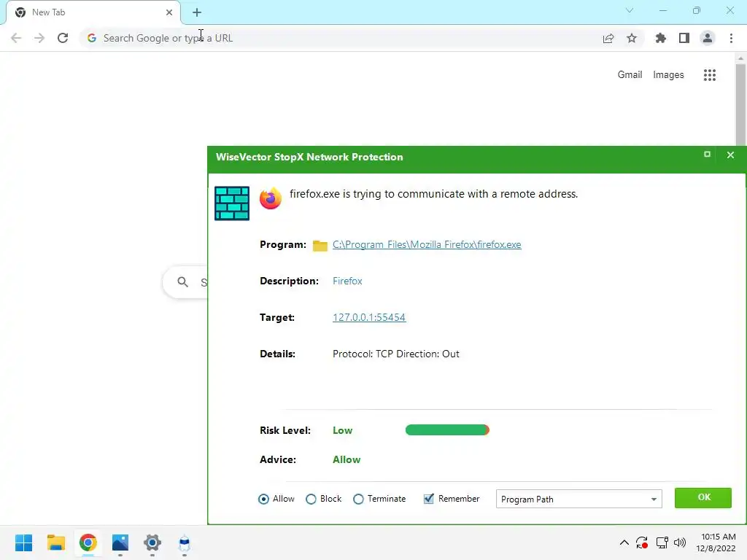
Task: Open the Chrome profile avatar
Action: coord(708,38)
